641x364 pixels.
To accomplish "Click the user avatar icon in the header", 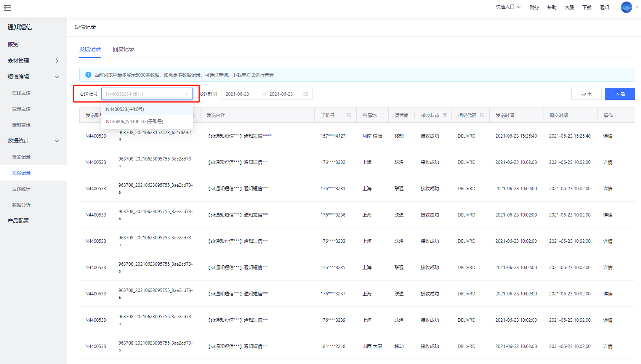I will 626,7.
